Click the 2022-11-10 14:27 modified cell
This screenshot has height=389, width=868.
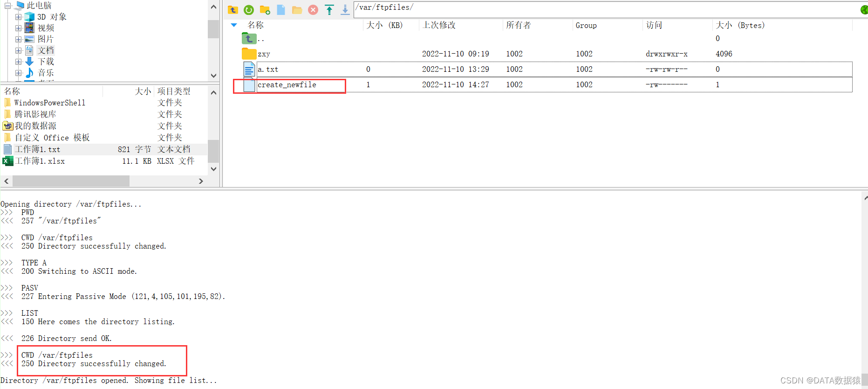tap(455, 84)
